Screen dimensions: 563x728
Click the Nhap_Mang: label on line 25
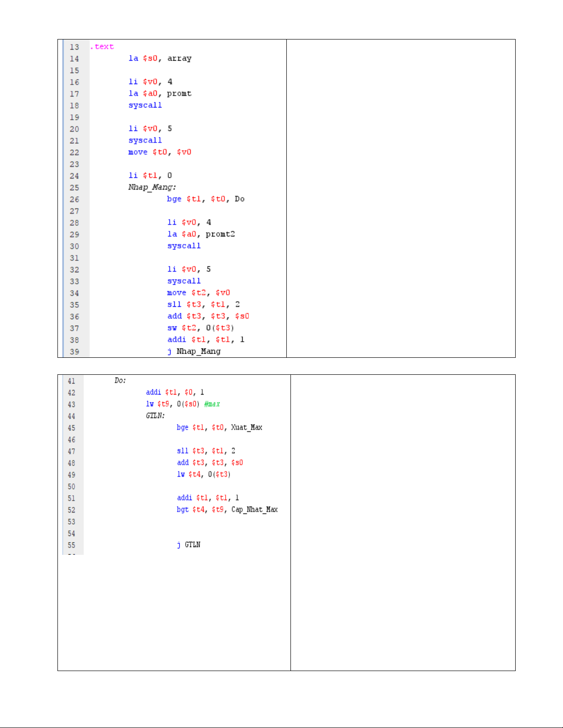point(152,187)
